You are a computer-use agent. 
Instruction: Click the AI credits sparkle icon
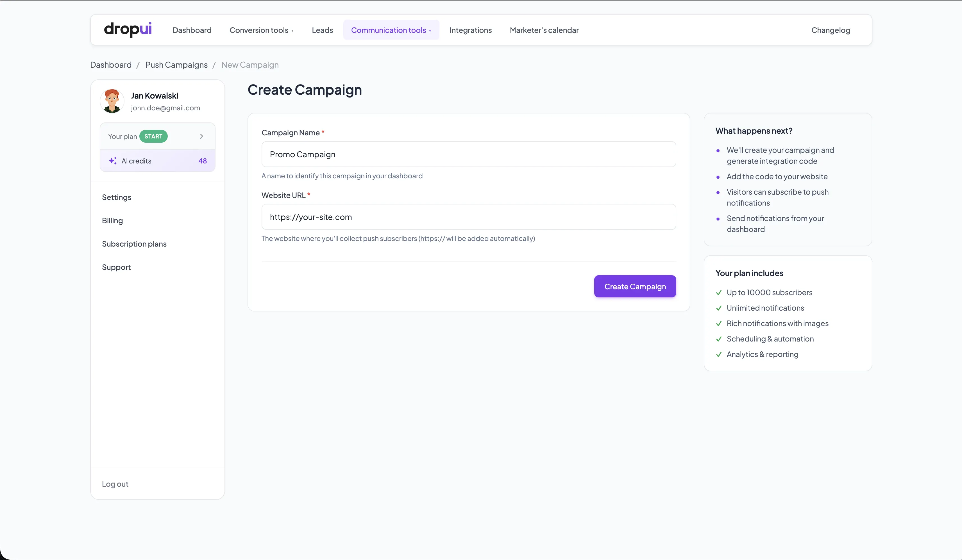113,161
